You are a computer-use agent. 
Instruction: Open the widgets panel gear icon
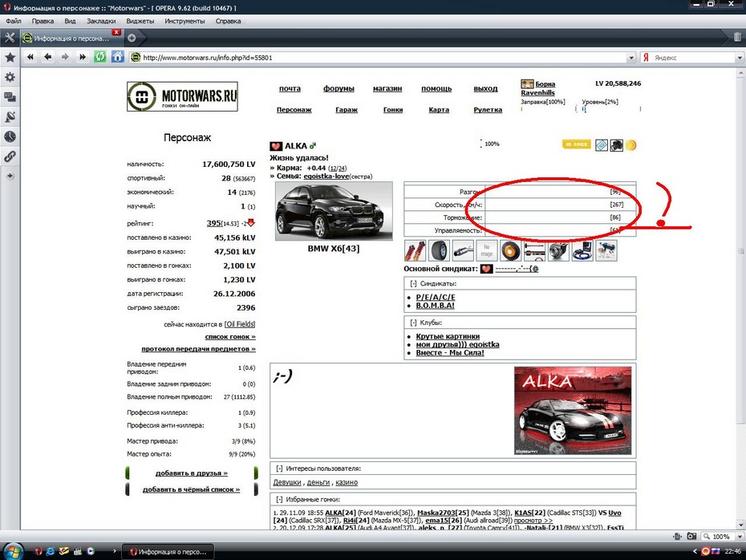click(x=10, y=77)
